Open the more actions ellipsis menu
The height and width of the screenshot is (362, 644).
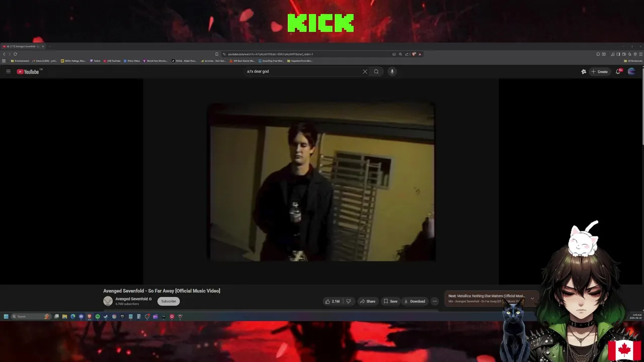point(435,301)
